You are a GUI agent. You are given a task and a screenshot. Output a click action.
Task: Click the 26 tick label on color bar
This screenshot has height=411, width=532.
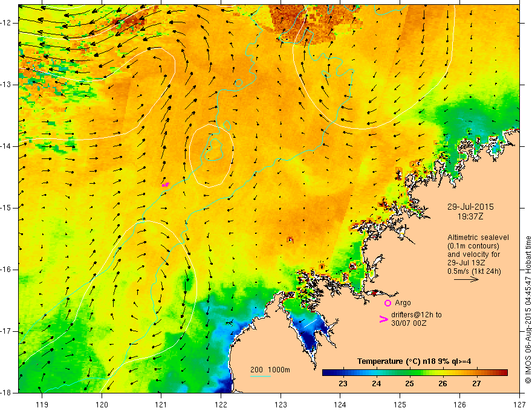pos(443,384)
